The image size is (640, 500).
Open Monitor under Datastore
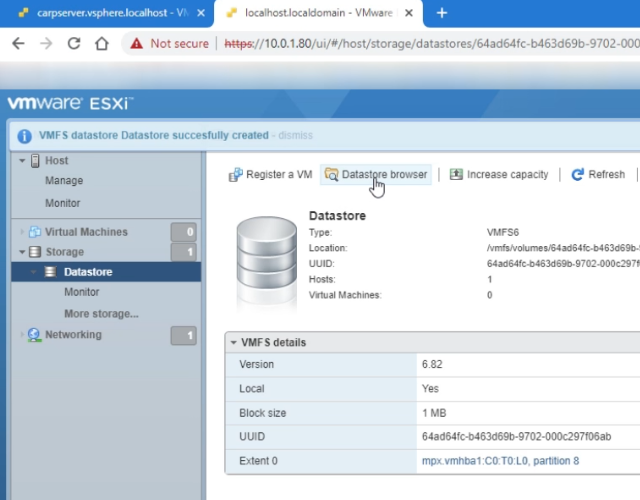[82, 292]
